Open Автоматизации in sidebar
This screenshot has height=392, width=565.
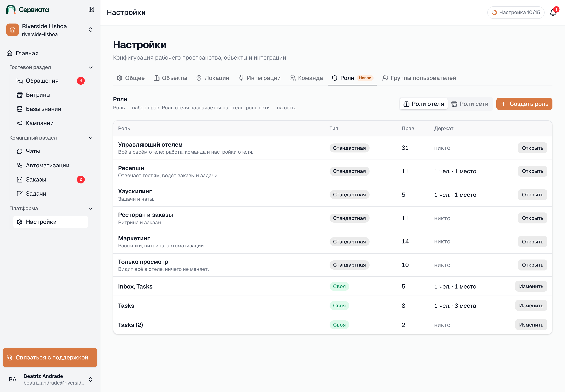[x=50, y=165]
